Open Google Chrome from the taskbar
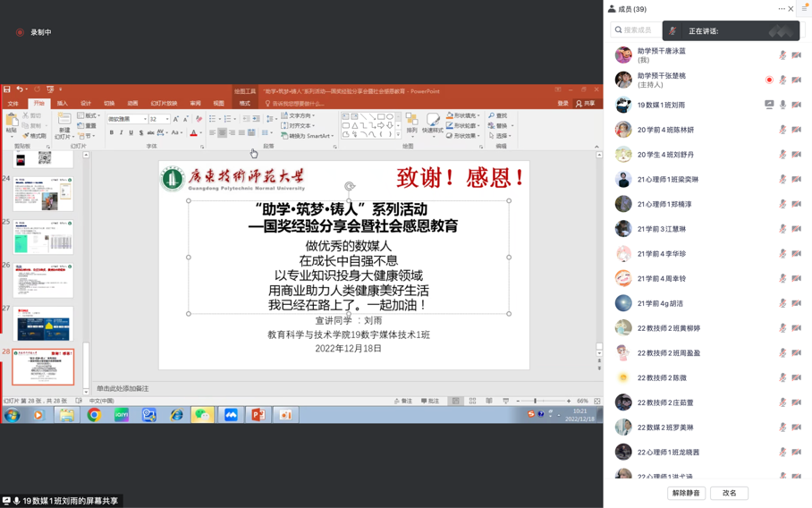The height and width of the screenshot is (508, 812). (94, 415)
